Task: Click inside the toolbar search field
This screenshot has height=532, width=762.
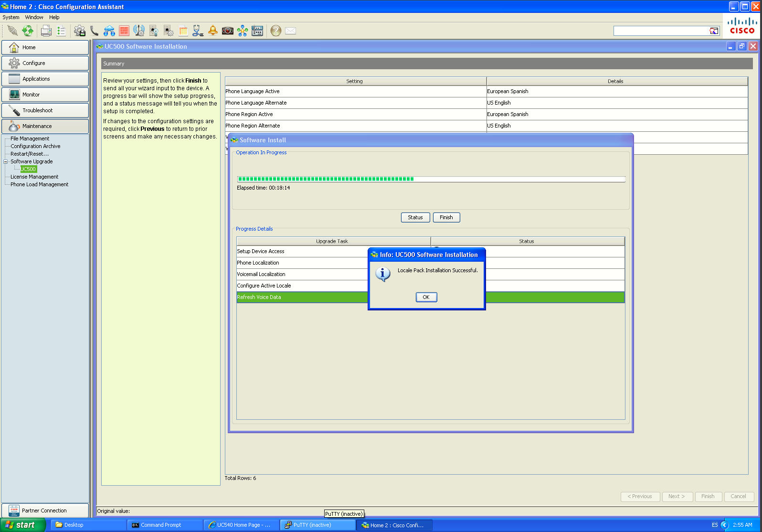Action: point(661,31)
